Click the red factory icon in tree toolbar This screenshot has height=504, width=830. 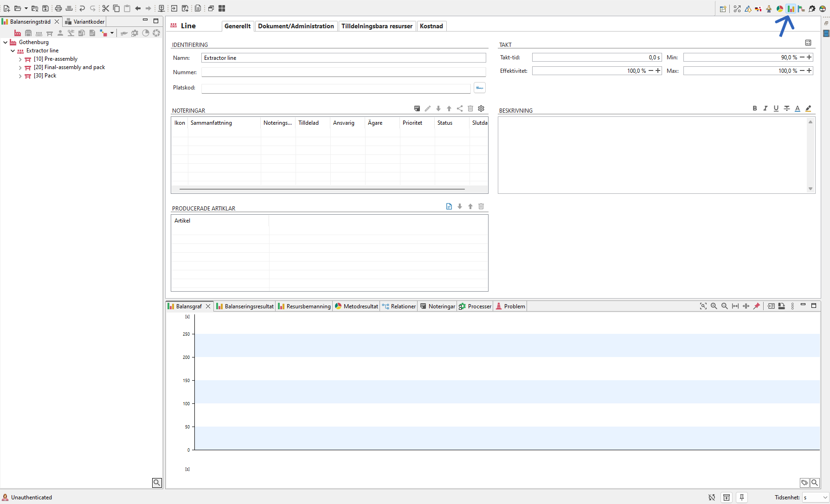17,33
